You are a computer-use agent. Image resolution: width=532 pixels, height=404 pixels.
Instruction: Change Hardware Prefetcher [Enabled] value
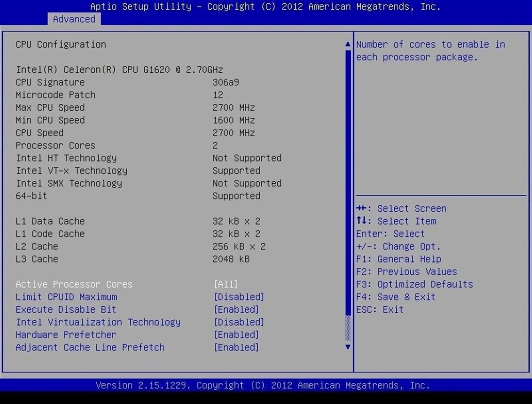(x=236, y=335)
